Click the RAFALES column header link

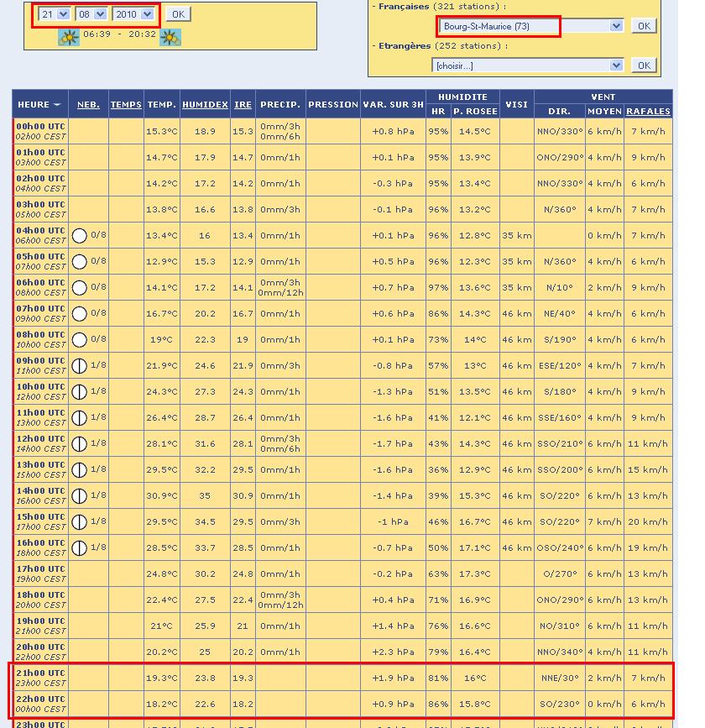(648, 111)
